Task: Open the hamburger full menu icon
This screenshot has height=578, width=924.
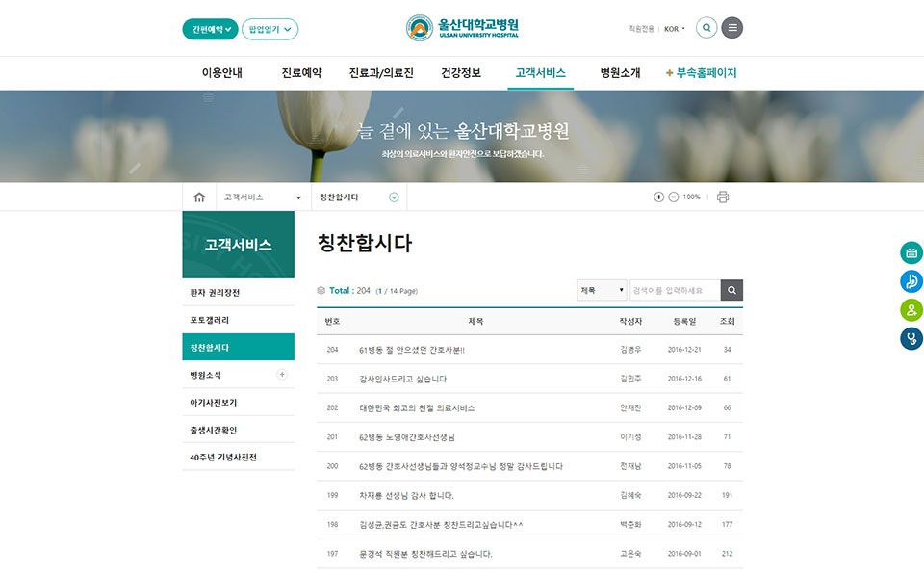Action: [732, 28]
